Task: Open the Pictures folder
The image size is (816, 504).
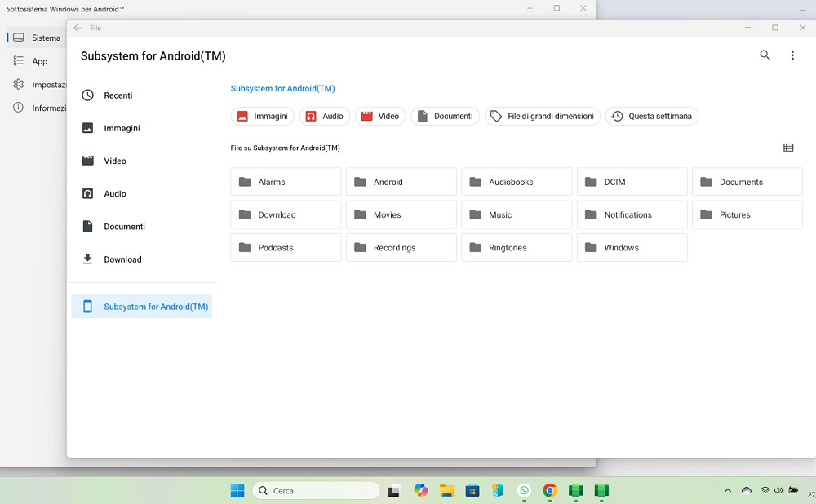Action: (x=747, y=214)
